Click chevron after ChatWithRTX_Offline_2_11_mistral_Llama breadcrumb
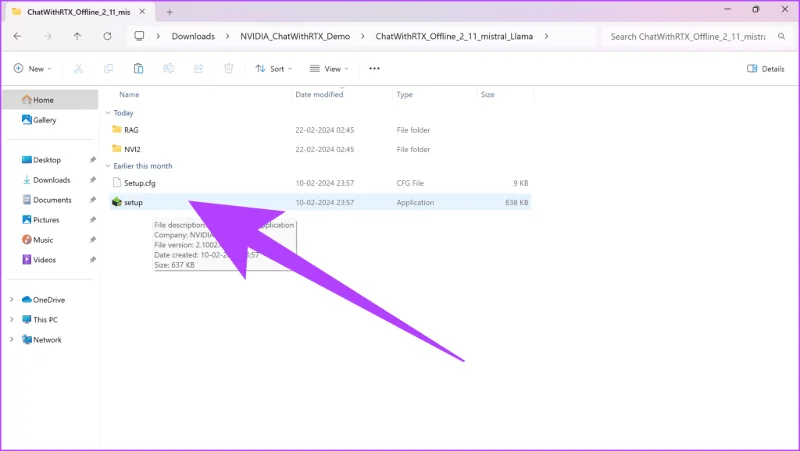800x451 pixels. pos(546,36)
